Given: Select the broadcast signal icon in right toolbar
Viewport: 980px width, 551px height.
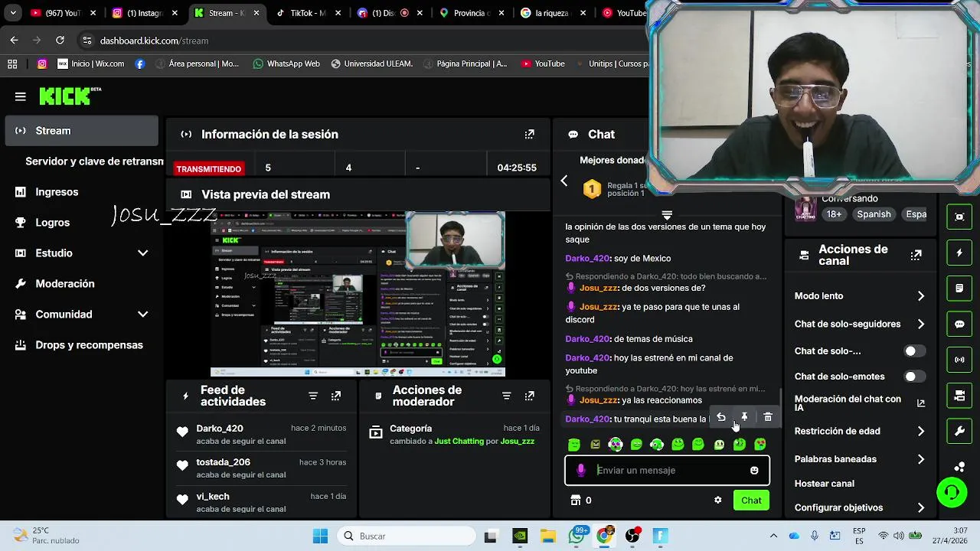Looking at the screenshot, I should [959, 360].
